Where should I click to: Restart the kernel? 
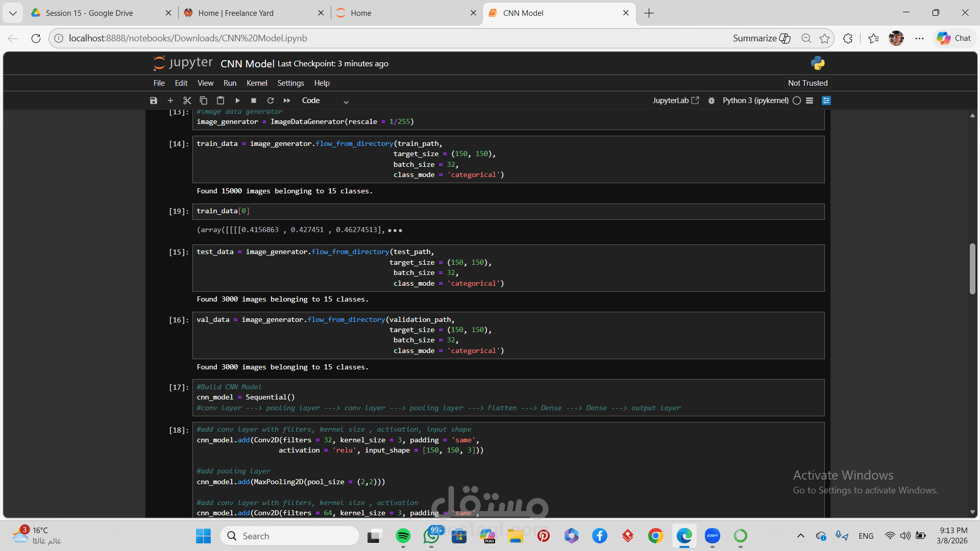click(271, 101)
